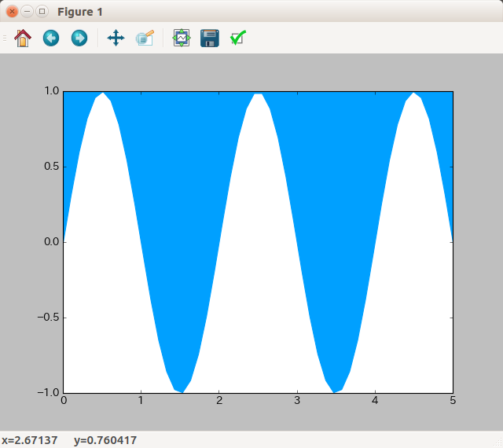The image size is (503, 448).
Task: Minimize the Figure 1 window
Action: click(27, 12)
